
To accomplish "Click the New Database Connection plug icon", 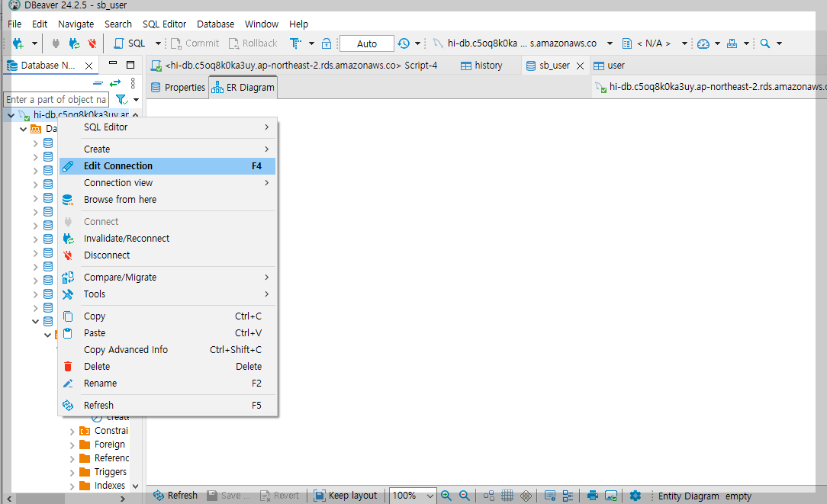I will (18, 43).
